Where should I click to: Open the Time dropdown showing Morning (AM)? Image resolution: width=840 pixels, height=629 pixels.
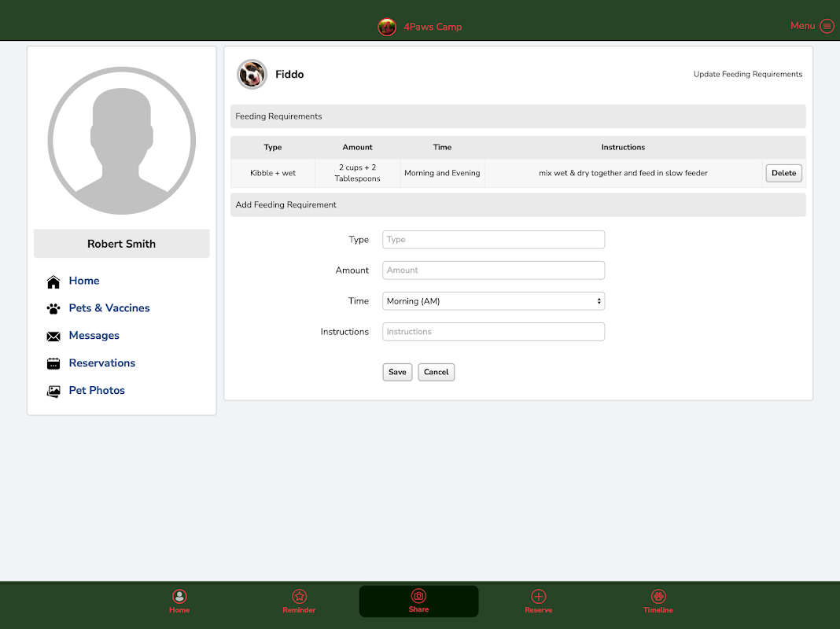point(493,301)
